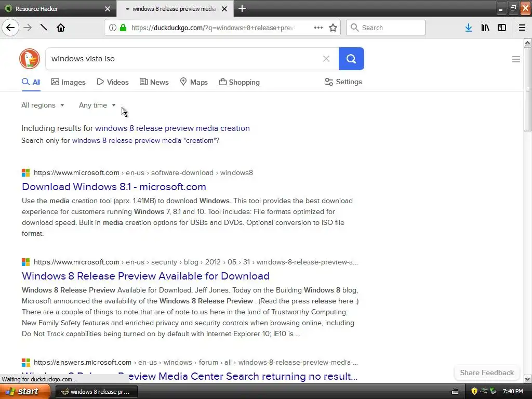Clear the DuckDuckGo search box

pyautogui.click(x=326, y=59)
